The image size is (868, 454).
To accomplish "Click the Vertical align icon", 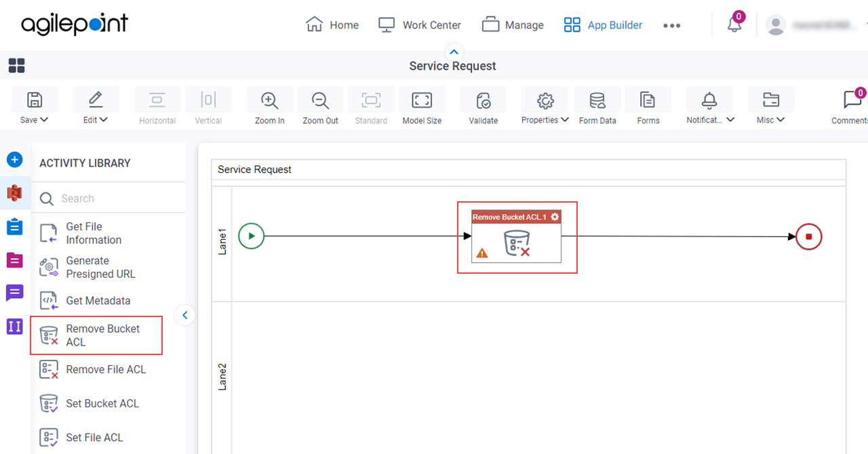I will [x=208, y=100].
